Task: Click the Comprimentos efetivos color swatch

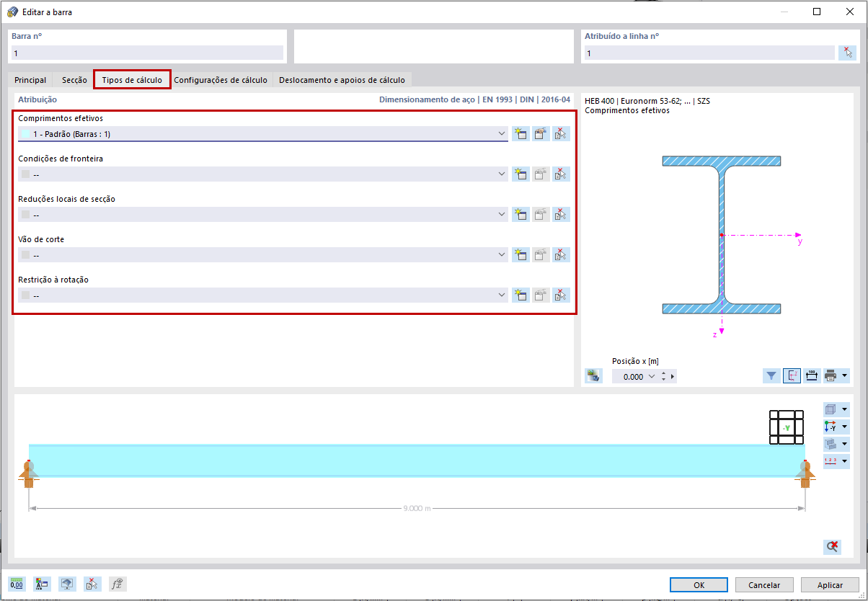Action: 26,134
